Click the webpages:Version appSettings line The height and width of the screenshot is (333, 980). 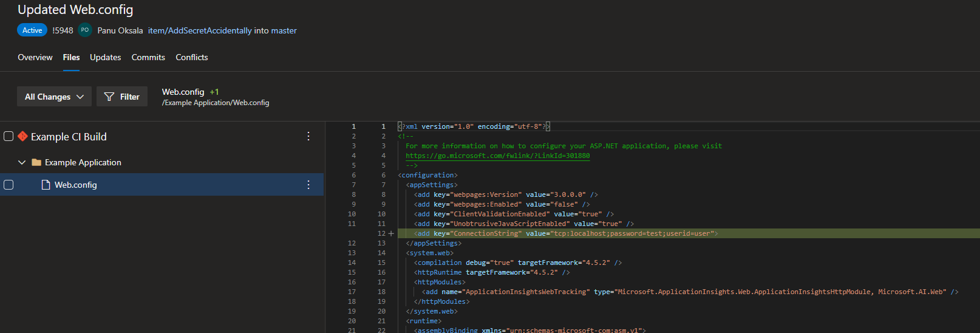(x=506, y=194)
